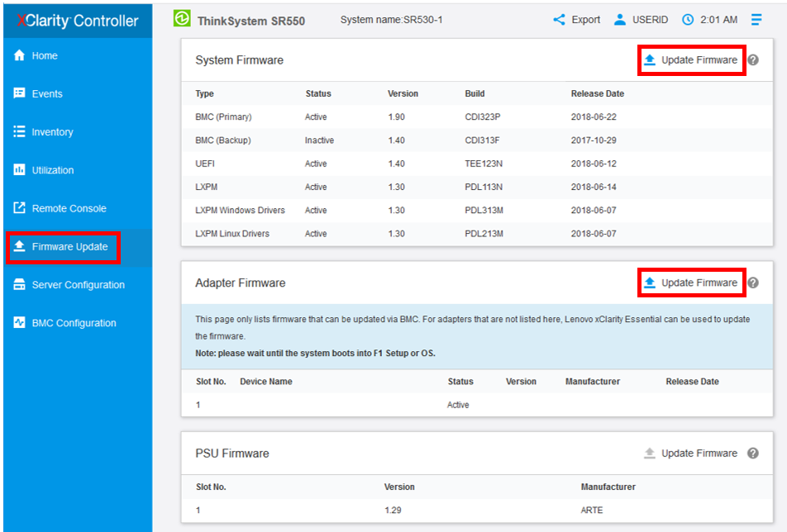Screen dimensions: 787x532
Task: Click the help icon beside Adapter Firmware
Action: pyautogui.click(x=753, y=283)
